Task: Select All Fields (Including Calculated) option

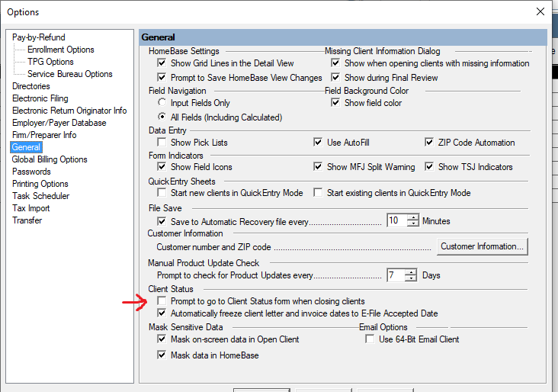Action: pyautogui.click(x=162, y=117)
